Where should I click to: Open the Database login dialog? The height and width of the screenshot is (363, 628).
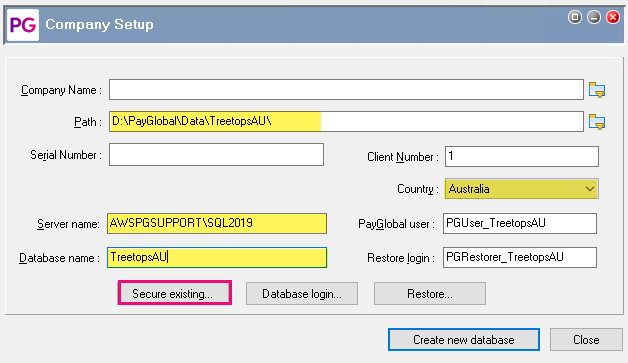(302, 294)
